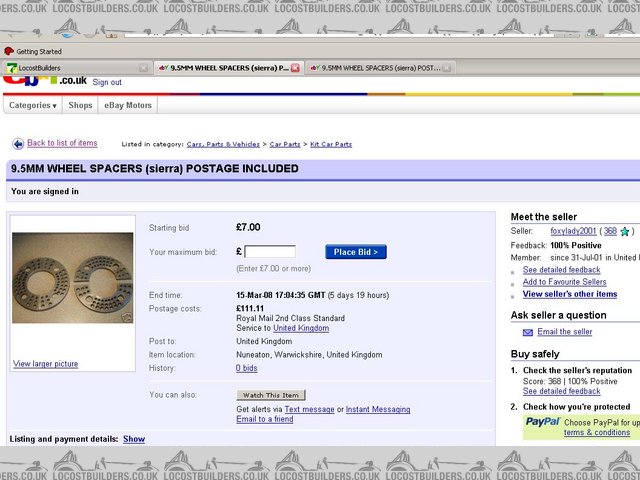The height and width of the screenshot is (480, 640).
Task: Click the Watch This Item button
Action: [271, 395]
